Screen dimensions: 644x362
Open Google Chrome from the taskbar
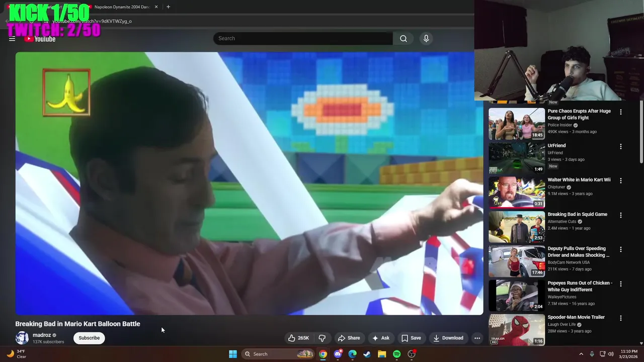(323, 354)
